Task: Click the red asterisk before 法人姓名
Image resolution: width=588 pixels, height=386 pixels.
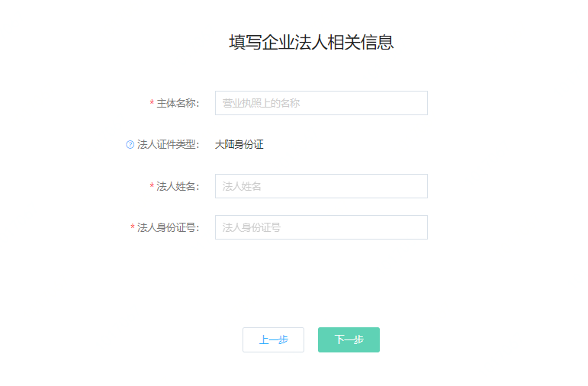Action: [152, 186]
